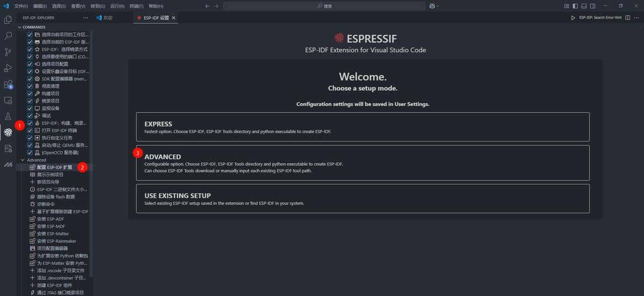Select 展示示例项目 in Advanced list

(x=50, y=175)
